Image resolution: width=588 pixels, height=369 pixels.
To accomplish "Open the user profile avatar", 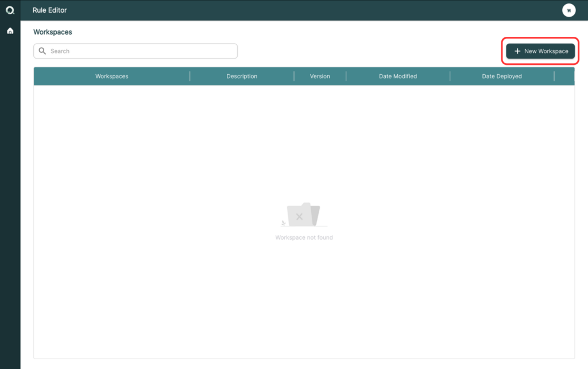I will click(x=568, y=10).
